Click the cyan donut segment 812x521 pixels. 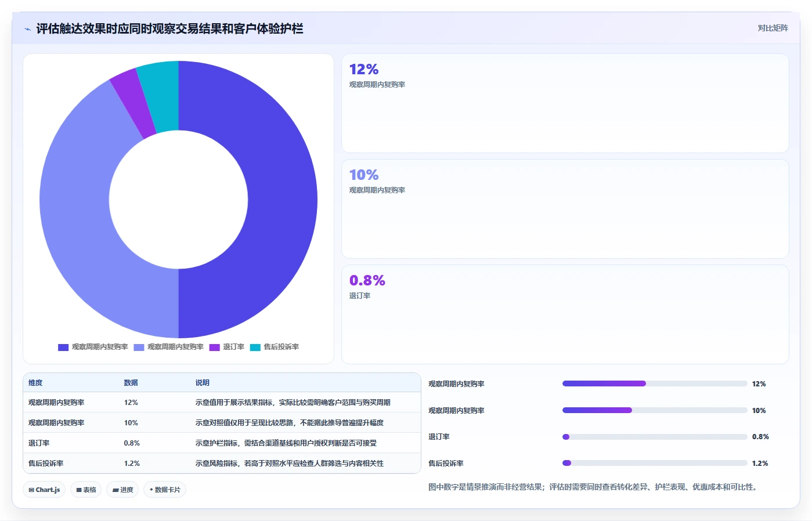163,96
